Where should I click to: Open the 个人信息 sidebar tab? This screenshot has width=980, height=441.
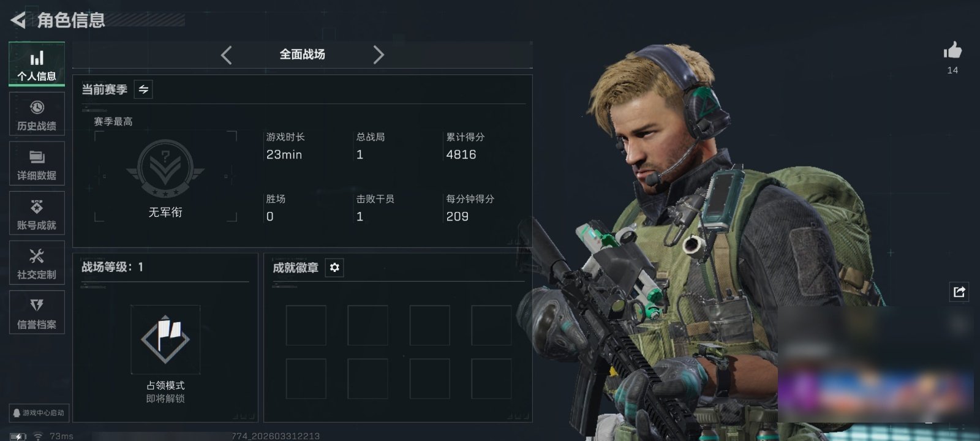(x=37, y=64)
